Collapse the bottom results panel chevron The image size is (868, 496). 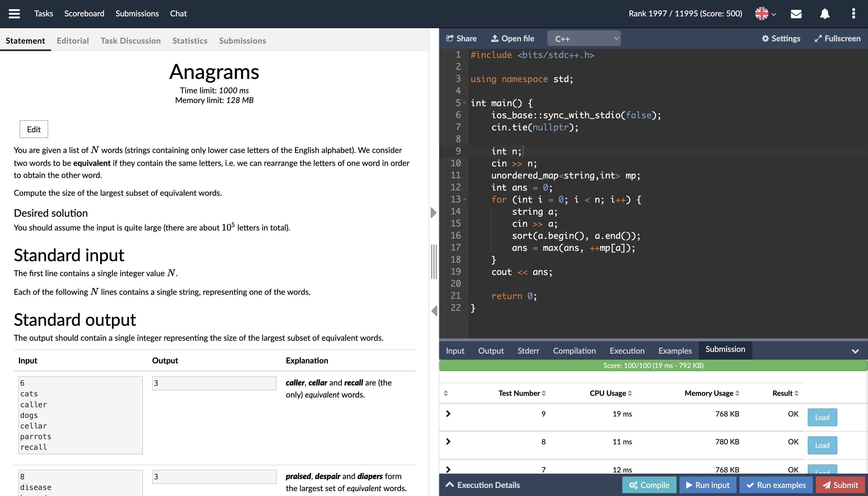(855, 351)
